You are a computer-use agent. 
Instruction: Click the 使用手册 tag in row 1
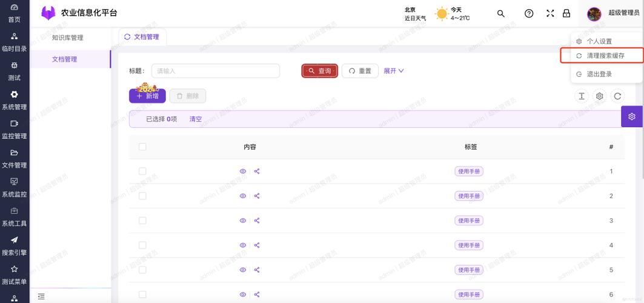point(469,171)
